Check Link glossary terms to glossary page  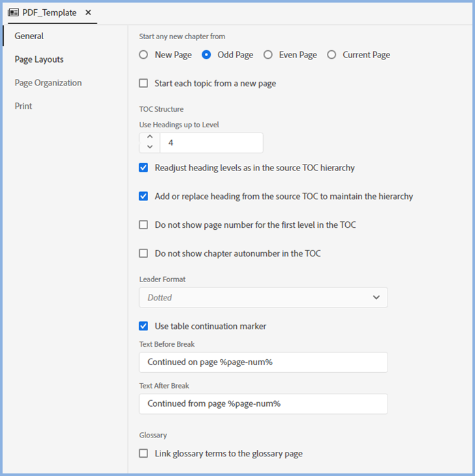(x=144, y=453)
